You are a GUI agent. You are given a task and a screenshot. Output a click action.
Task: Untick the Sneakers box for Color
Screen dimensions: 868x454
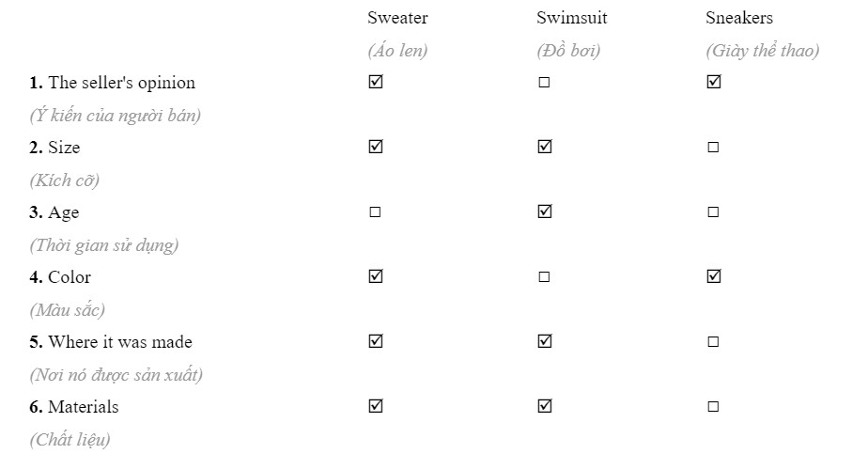(713, 277)
